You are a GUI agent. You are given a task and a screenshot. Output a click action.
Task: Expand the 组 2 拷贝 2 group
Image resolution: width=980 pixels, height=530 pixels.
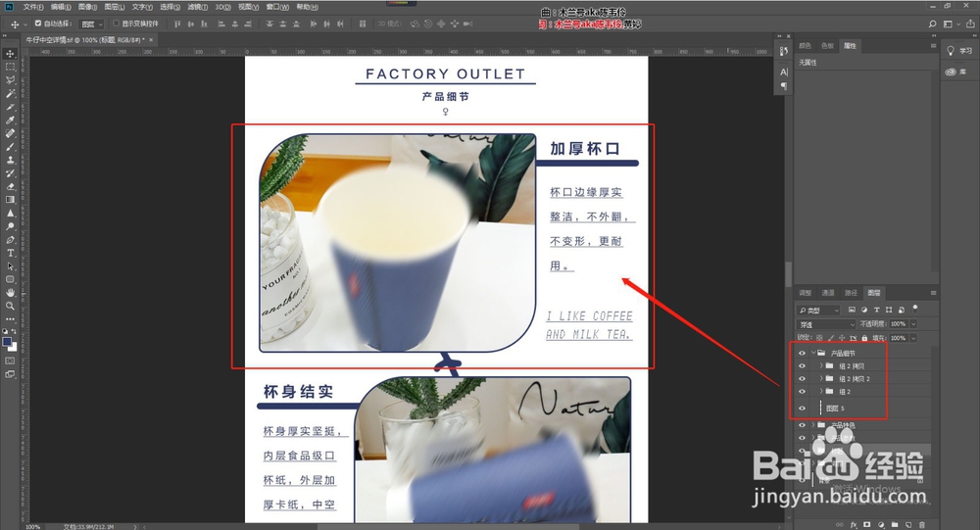coord(821,379)
